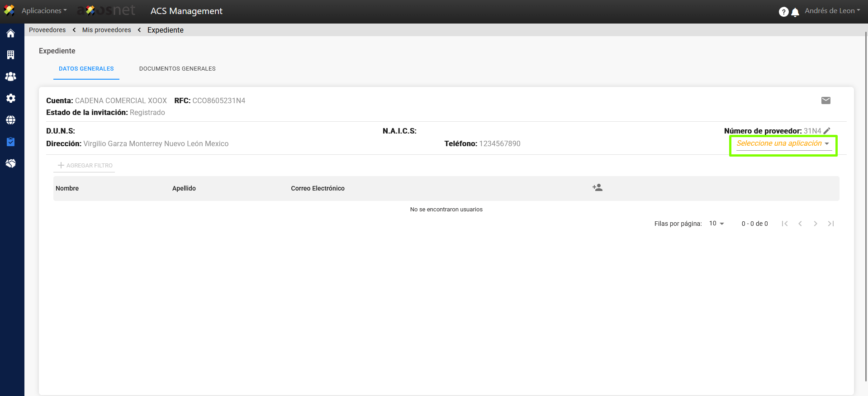The height and width of the screenshot is (396, 868).
Task: Open the 'Seleccione una aplicación' dropdown
Action: tap(783, 143)
